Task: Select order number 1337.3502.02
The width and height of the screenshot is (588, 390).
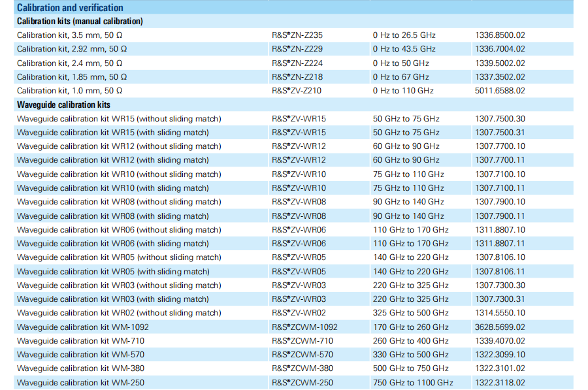Action: [x=499, y=77]
